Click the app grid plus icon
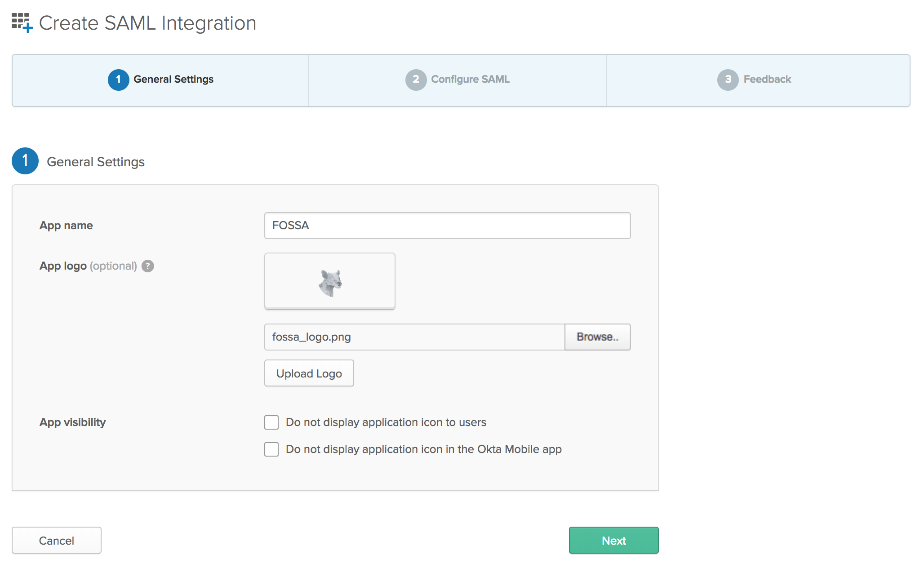Image resolution: width=924 pixels, height=577 pixels. [x=22, y=22]
